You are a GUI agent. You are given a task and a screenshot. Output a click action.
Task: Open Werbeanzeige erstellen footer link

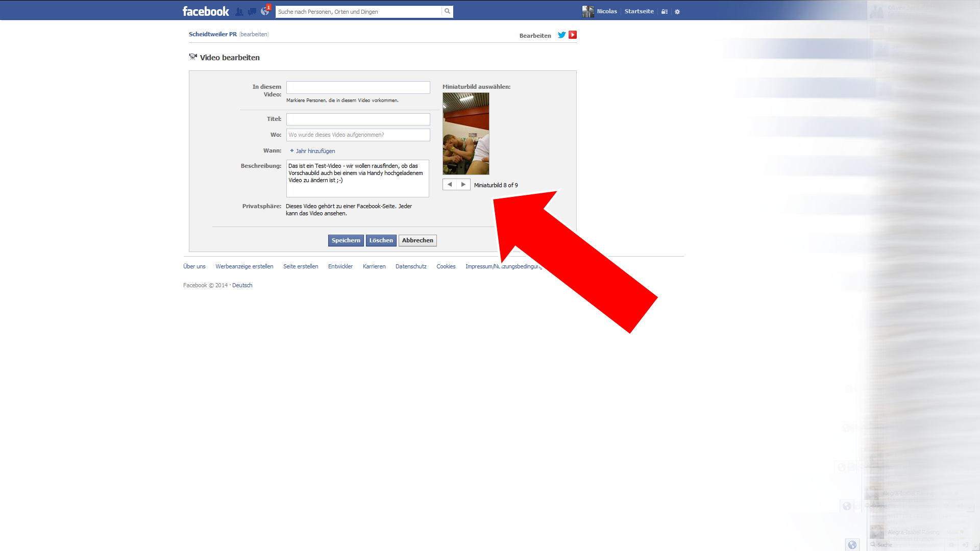tap(244, 266)
